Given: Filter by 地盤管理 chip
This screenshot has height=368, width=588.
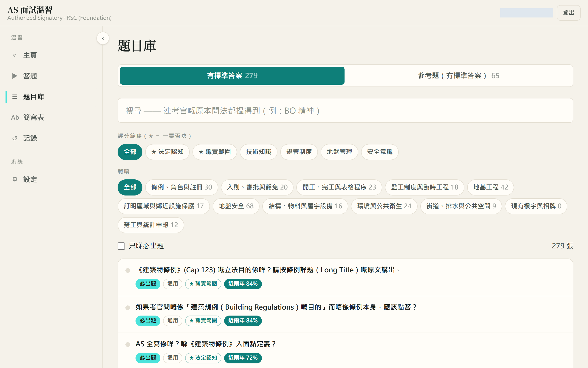Looking at the screenshot, I should [339, 152].
